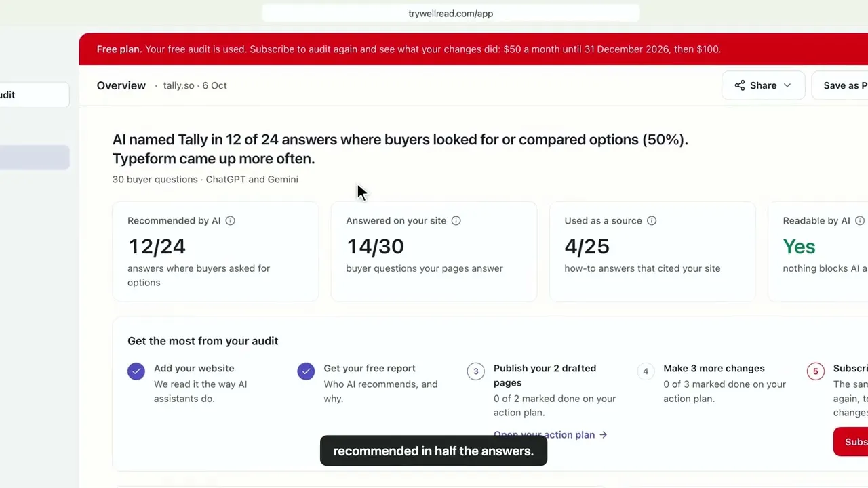The height and width of the screenshot is (488, 868).
Task: Click the trywellread.com/app address bar
Action: point(450,13)
